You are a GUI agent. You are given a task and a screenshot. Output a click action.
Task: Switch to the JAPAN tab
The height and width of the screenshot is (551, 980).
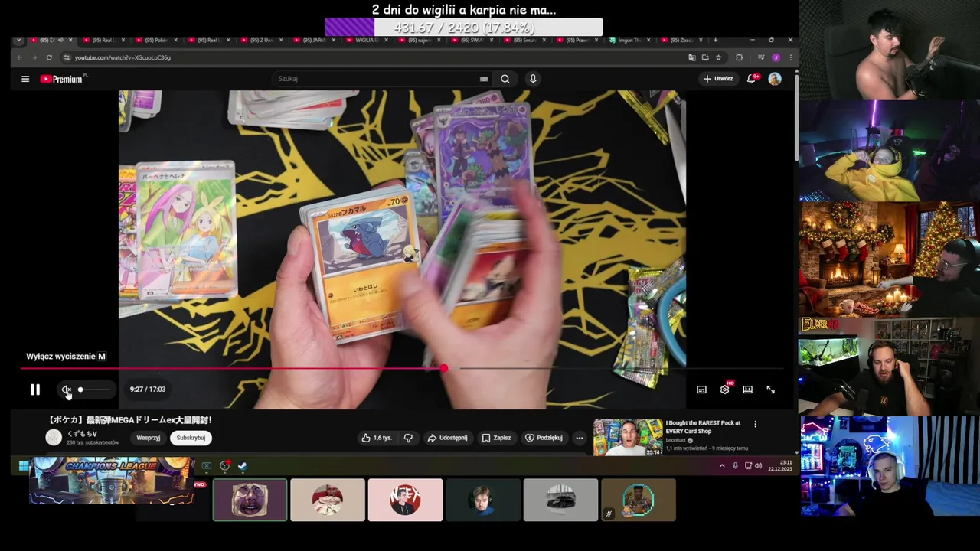[315, 40]
